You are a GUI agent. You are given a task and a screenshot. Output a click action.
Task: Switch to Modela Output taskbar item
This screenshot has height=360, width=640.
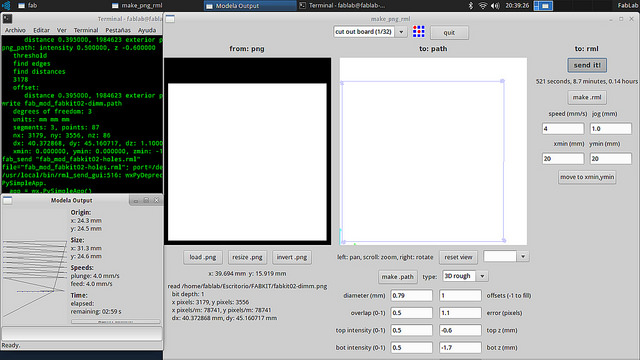point(250,5)
